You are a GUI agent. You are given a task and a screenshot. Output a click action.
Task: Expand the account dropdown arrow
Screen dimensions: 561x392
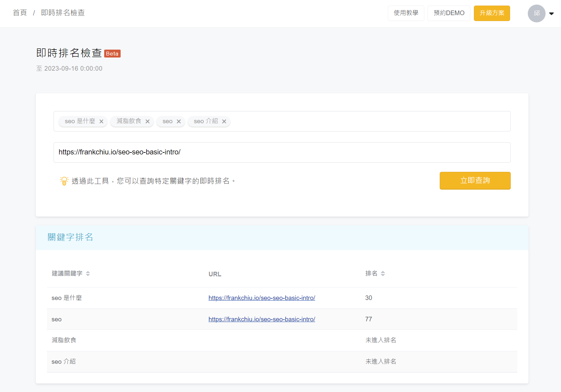click(x=551, y=14)
